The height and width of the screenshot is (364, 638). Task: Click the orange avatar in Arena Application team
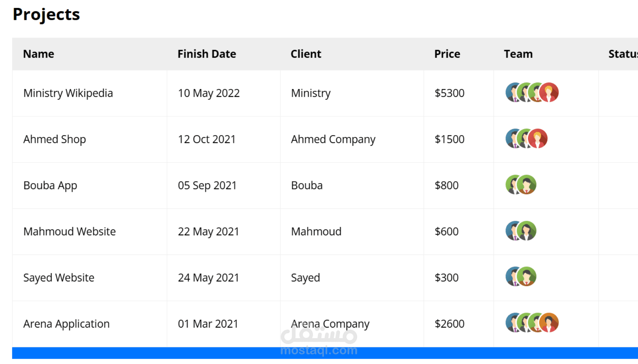(549, 323)
